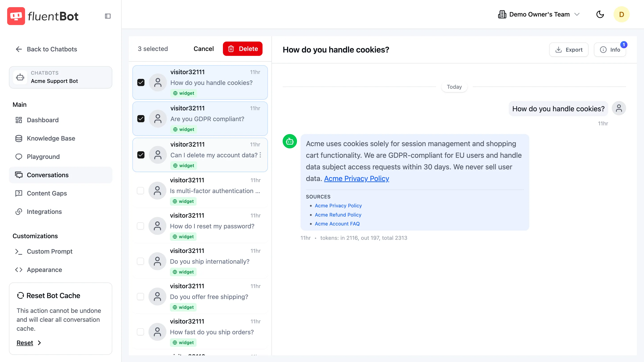Check the 'Do you offer free shipping?' conversation
The image size is (644, 362).
pyautogui.click(x=140, y=297)
